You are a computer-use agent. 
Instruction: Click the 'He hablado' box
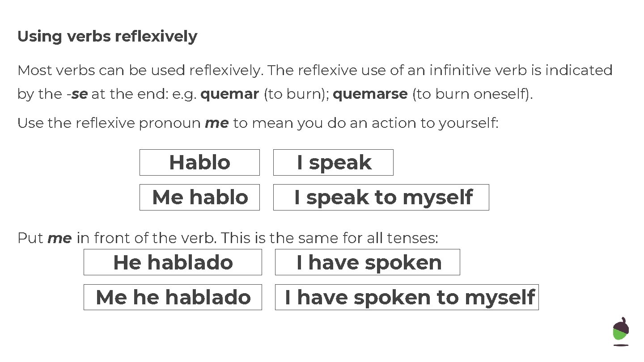click(x=173, y=262)
